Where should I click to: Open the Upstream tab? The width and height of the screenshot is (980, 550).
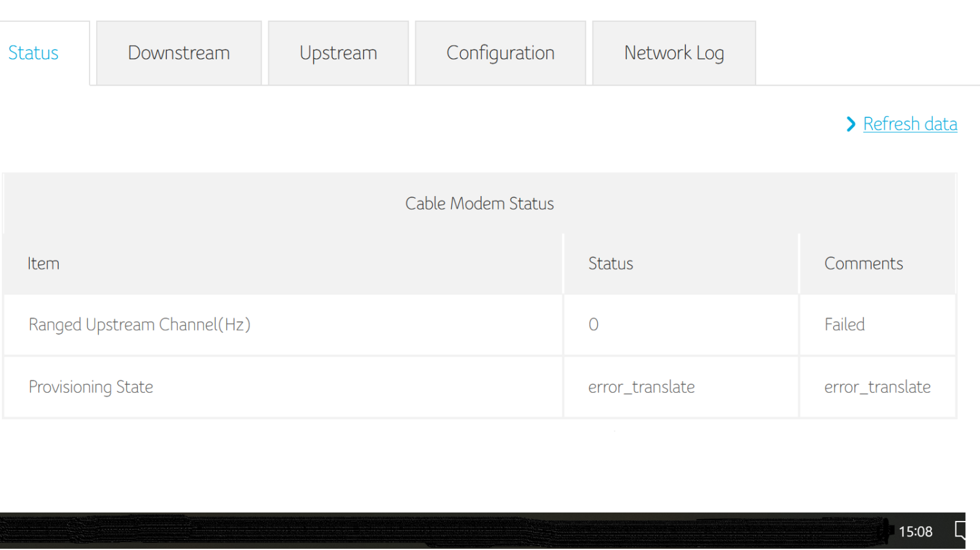338,53
